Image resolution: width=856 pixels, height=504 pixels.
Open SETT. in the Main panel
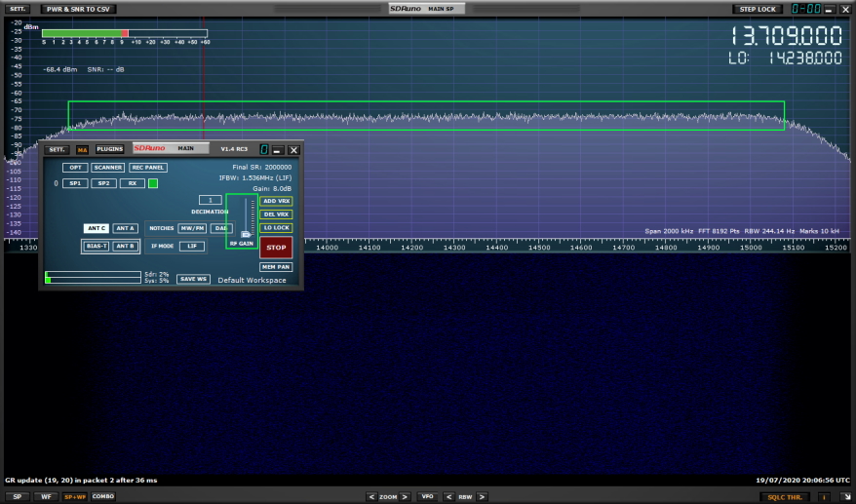pos(57,149)
